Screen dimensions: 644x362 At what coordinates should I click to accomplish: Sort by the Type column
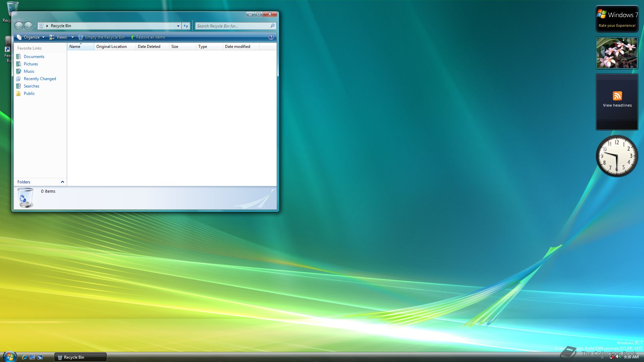(210, 47)
